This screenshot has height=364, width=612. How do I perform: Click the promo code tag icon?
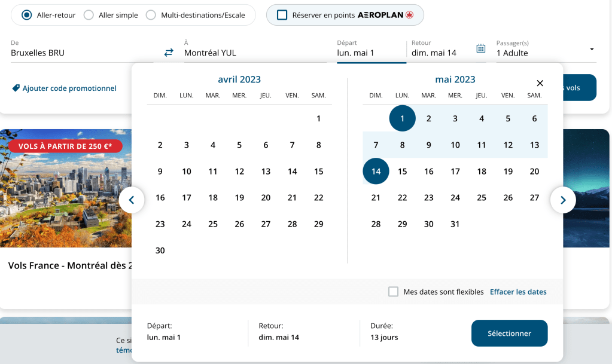(x=16, y=88)
